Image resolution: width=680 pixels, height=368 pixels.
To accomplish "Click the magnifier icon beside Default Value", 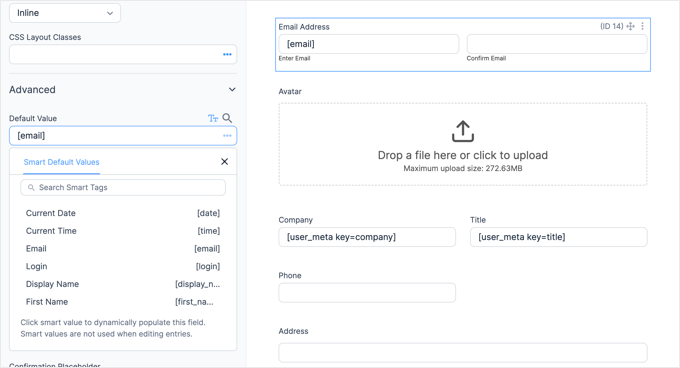I will (227, 118).
